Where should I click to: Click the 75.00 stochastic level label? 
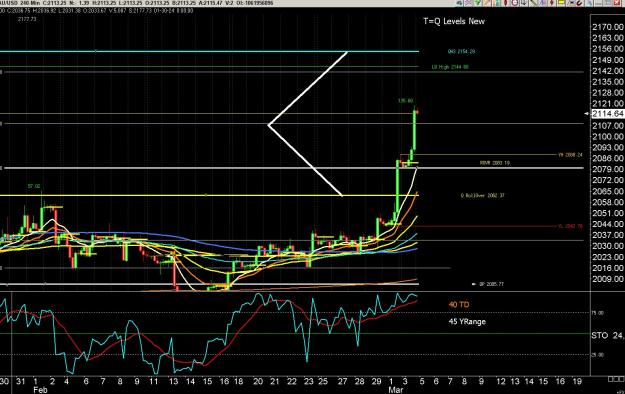597,313
